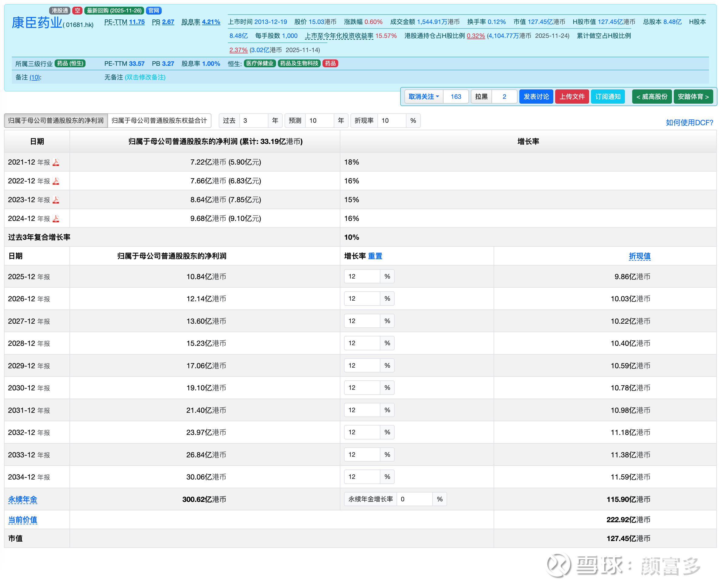
Task: Click the 官网 official website badge
Action: (x=154, y=11)
